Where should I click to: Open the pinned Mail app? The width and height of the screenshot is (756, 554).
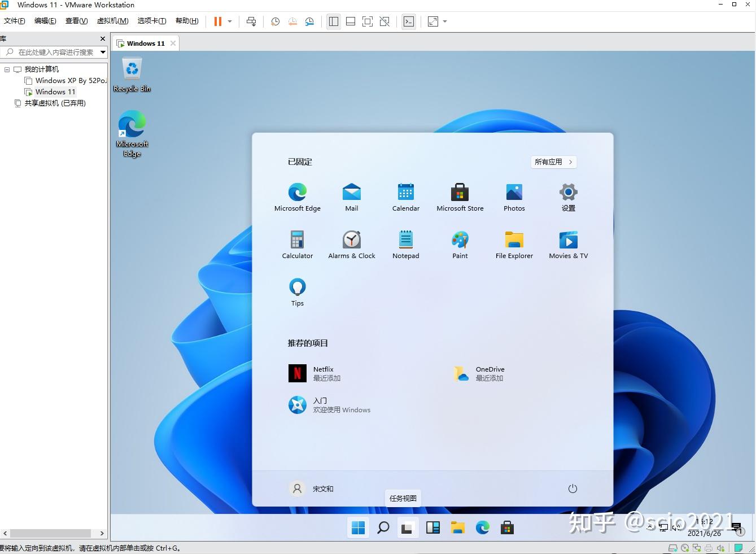click(352, 197)
